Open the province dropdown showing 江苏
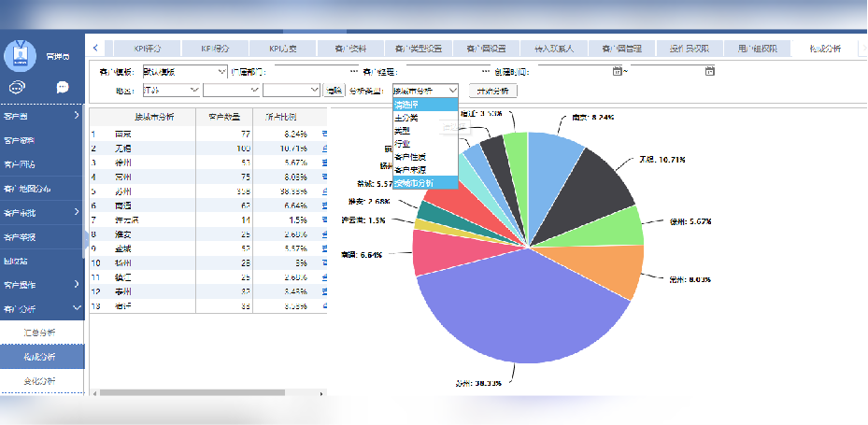Screen dimensions: 868x425 194,90
